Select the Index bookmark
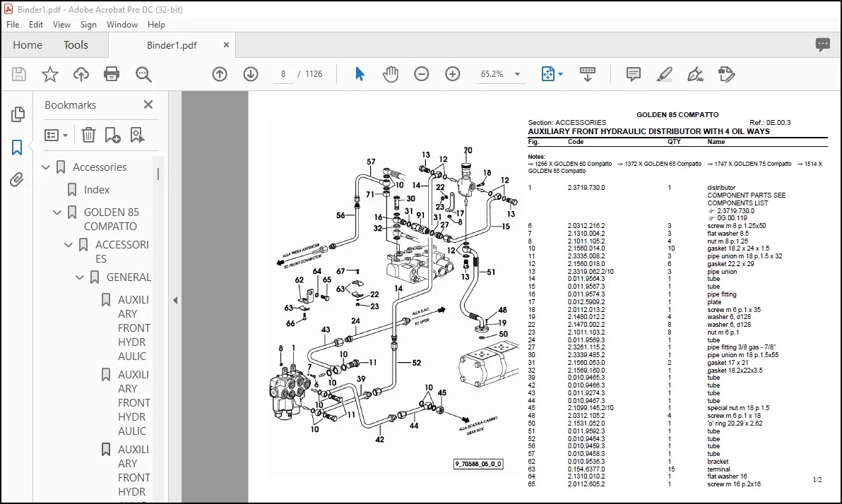 click(x=97, y=189)
